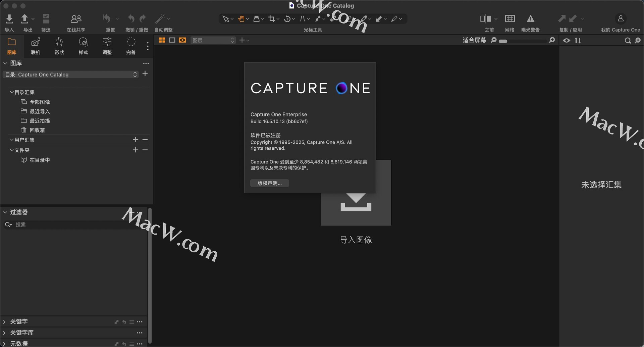
Task: Switch to multi-view grid viewer mode
Action: (x=162, y=40)
